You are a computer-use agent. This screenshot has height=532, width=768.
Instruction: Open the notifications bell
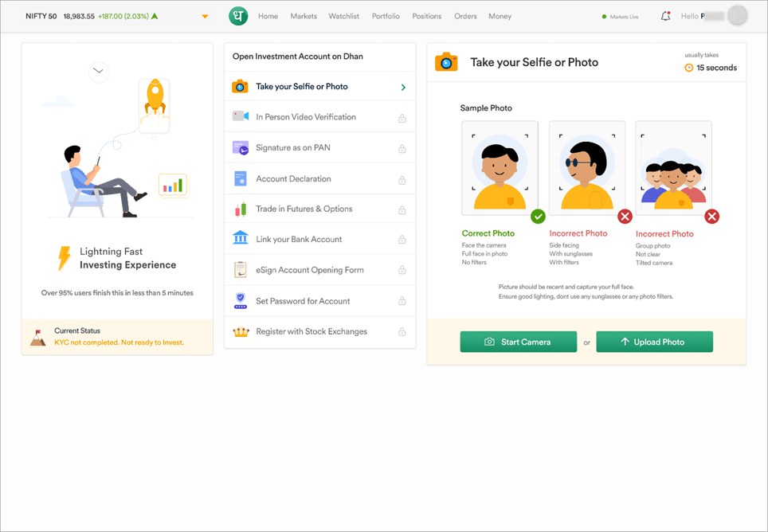coord(665,16)
